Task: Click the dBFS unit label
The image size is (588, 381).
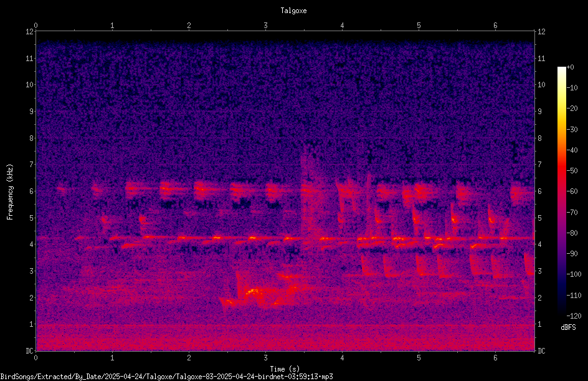Action: 568,327
